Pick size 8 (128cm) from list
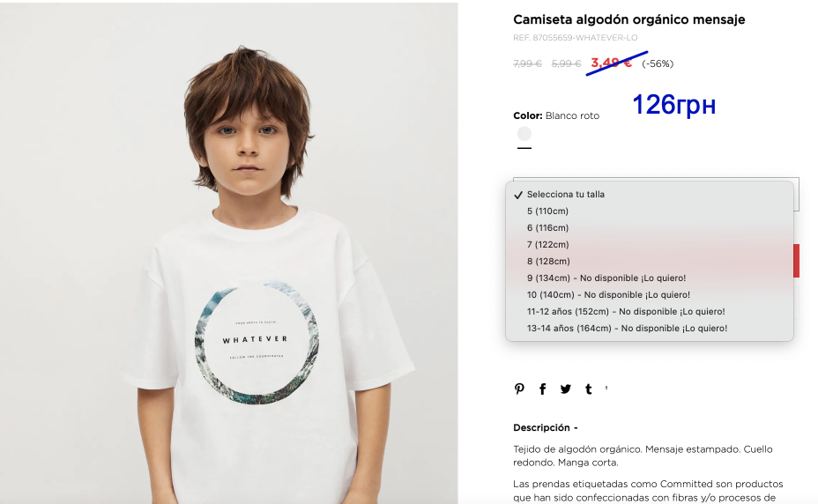The image size is (818, 504). pyautogui.click(x=650, y=261)
